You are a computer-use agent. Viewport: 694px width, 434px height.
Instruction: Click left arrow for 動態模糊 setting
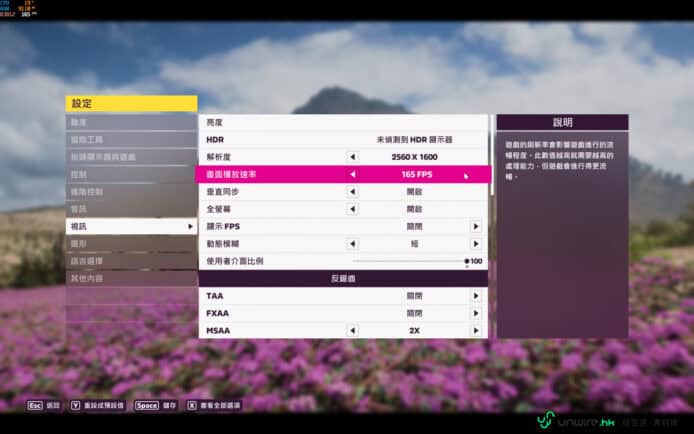pos(351,244)
